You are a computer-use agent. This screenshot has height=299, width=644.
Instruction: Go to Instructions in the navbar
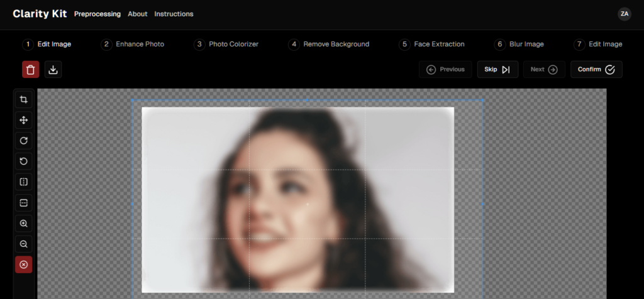(174, 14)
